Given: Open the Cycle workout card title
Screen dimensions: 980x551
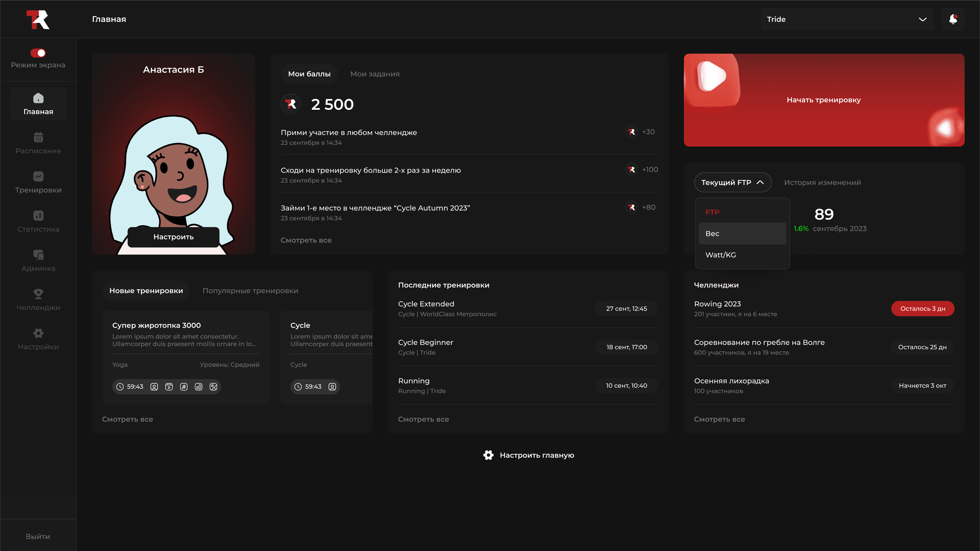Looking at the screenshot, I should (300, 325).
